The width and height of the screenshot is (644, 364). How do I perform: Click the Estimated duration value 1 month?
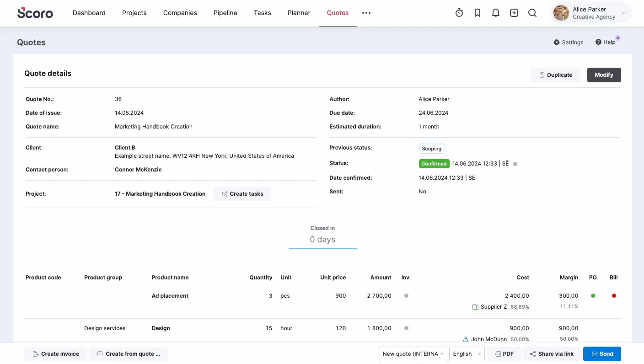pyautogui.click(x=429, y=127)
